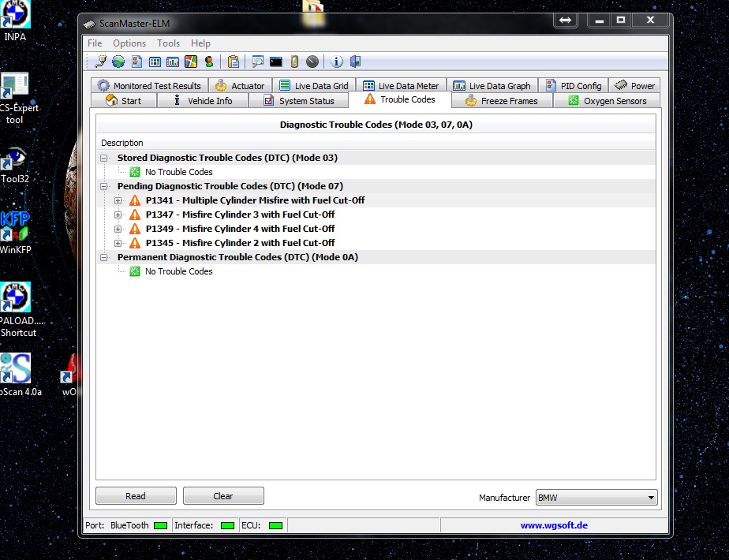
Task: Expand the P1341 Multiple Cylinder Misfire code
Action: click(118, 200)
